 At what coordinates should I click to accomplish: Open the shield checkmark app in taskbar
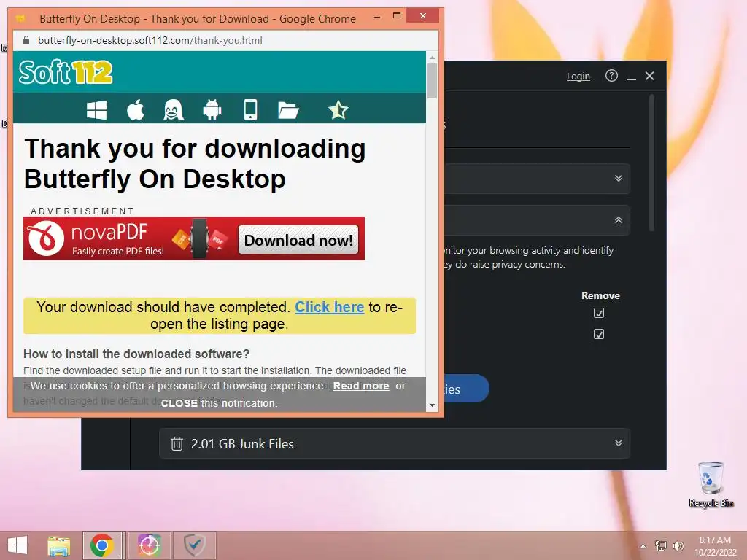click(194, 545)
